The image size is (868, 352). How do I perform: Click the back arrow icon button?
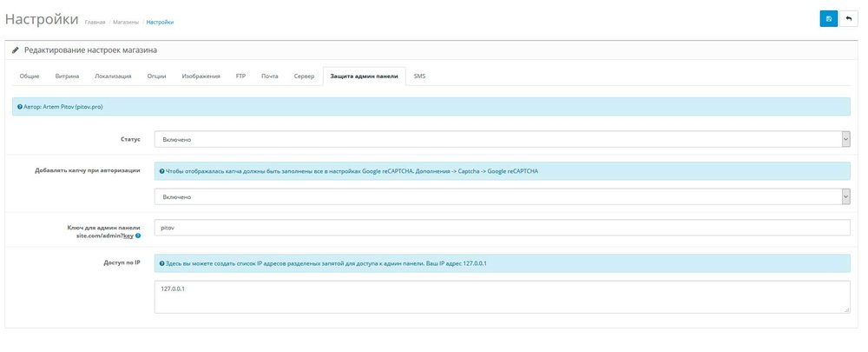tap(848, 18)
